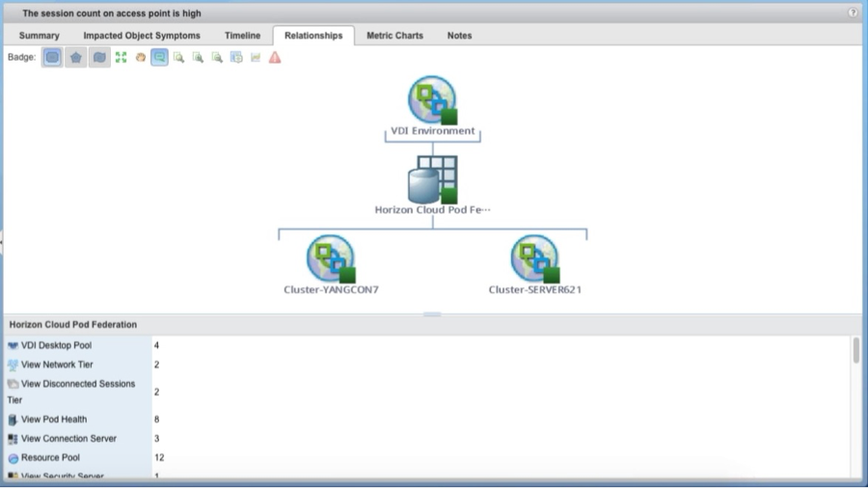Select the View Network Tier label
The height and width of the screenshot is (488, 868).
[x=57, y=365]
